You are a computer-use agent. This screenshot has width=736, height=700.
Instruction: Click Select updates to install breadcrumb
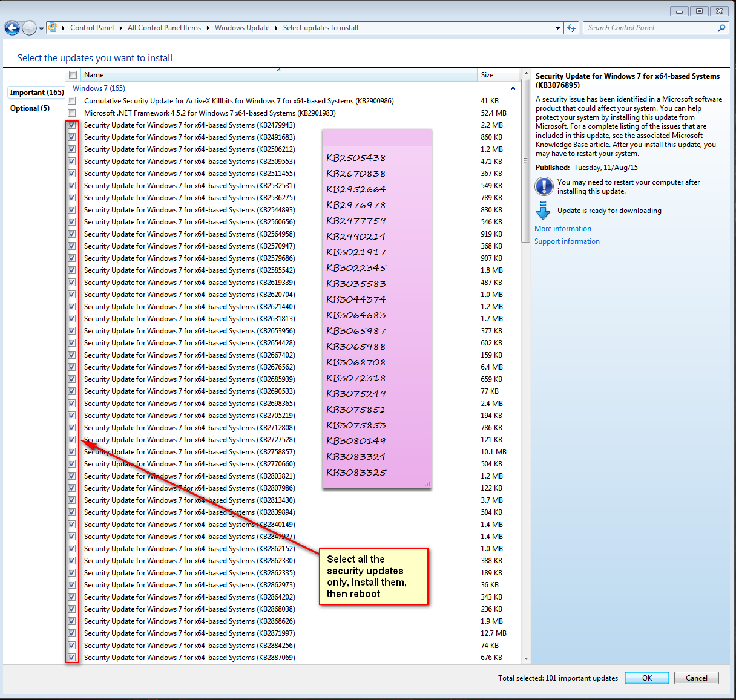(321, 28)
